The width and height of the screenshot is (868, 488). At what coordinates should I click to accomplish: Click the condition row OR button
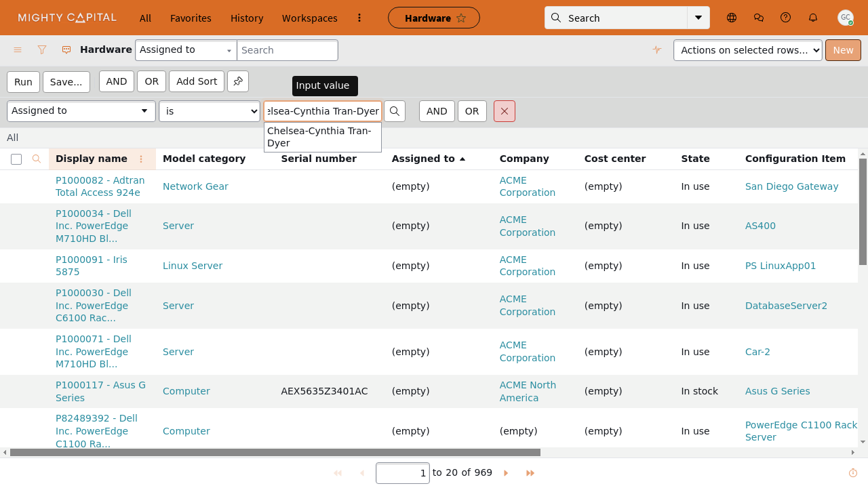point(472,111)
